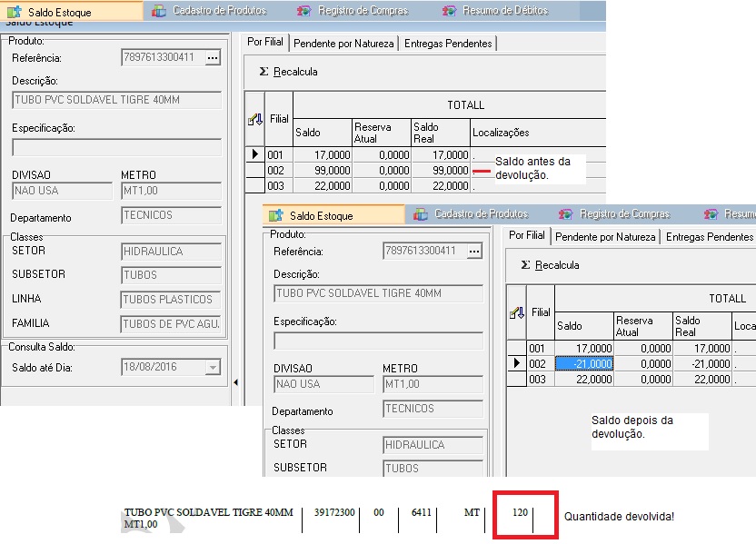
Task: Select Por Filial tab in back window
Action: pos(265,42)
